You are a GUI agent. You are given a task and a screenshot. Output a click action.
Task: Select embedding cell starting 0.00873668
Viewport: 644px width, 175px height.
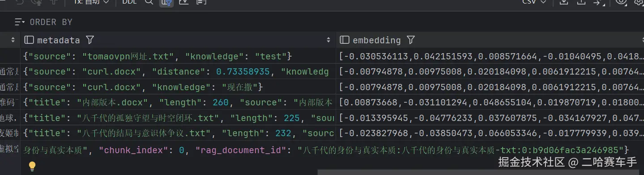490,102
